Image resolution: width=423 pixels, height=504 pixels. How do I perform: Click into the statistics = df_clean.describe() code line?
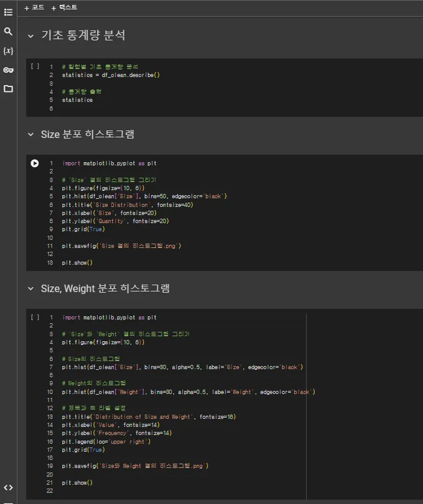point(111,75)
